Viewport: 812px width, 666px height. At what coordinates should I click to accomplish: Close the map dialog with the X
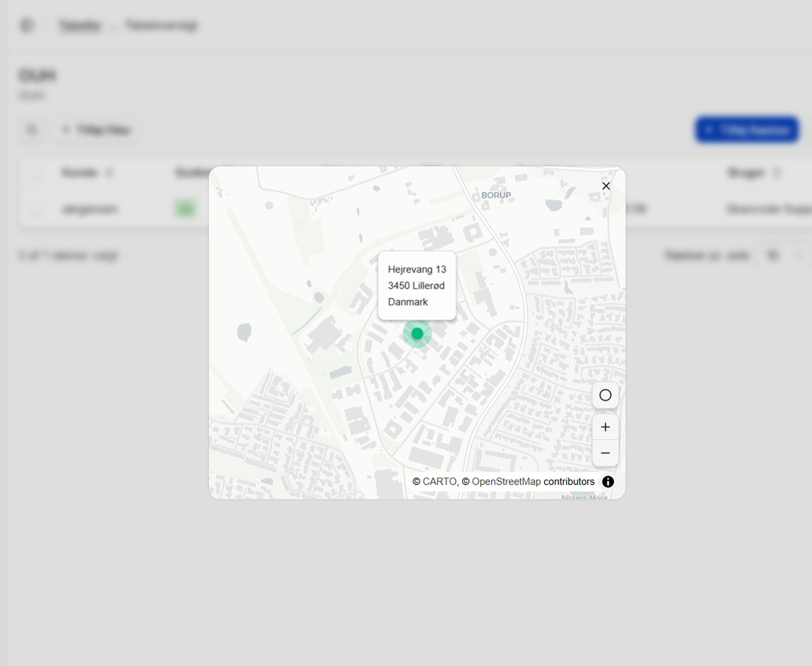click(x=605, y=185)
